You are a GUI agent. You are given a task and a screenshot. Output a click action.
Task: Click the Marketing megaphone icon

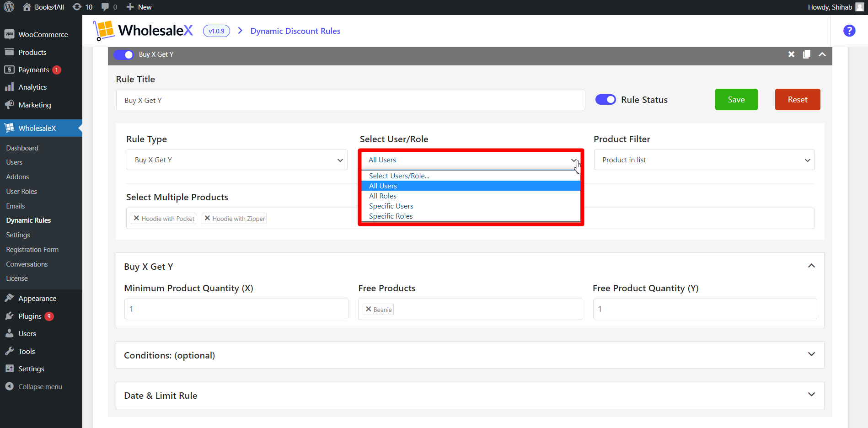9,105
